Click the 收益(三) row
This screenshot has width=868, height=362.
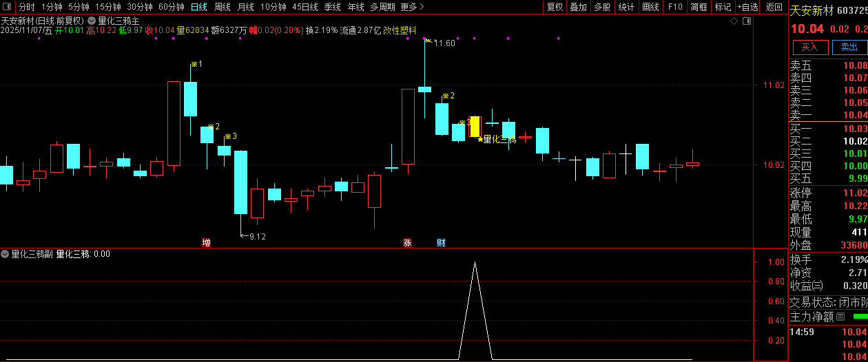click(829, 286)
